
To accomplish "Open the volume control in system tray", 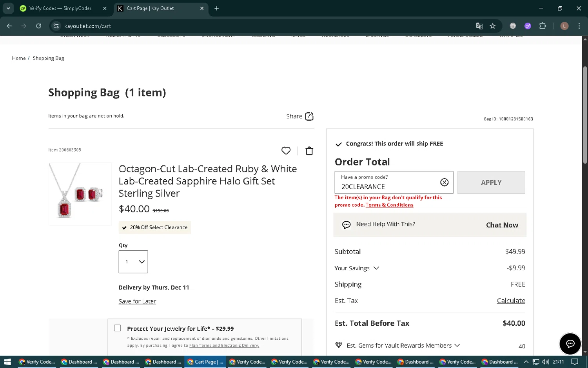I will point(545,362).
